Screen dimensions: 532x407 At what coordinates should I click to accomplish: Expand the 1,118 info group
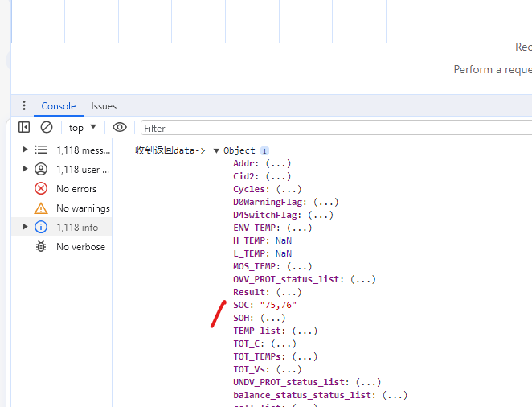point(25,227)
